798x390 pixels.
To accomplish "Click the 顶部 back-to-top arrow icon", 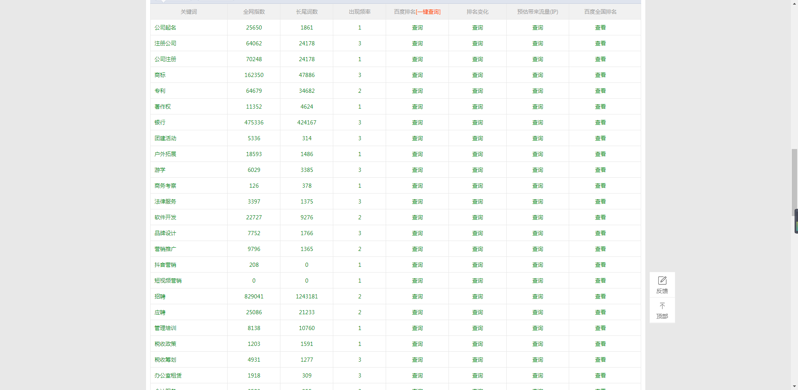I will point(662,306).
